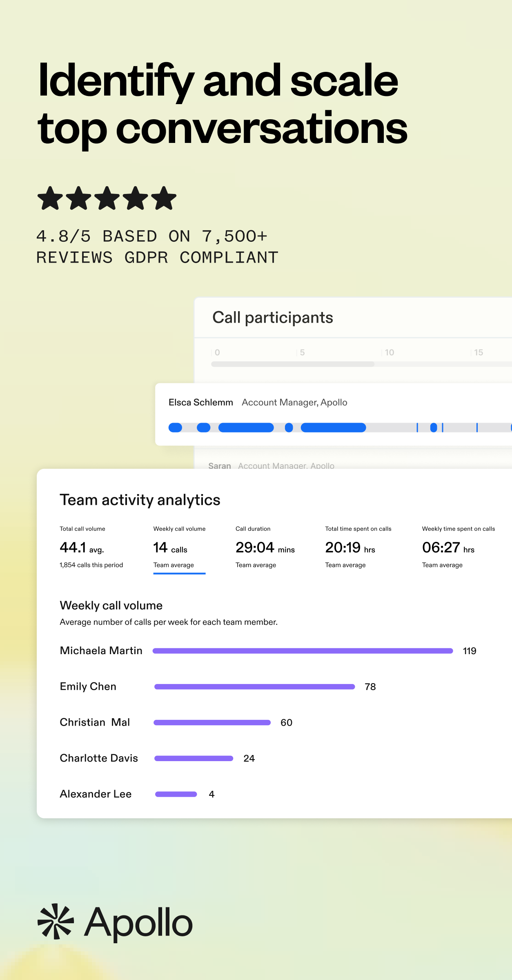The image size is (512, 980).
Task: Click Michaela Martin's call volume bar
Action: click(x=303, y=651)
